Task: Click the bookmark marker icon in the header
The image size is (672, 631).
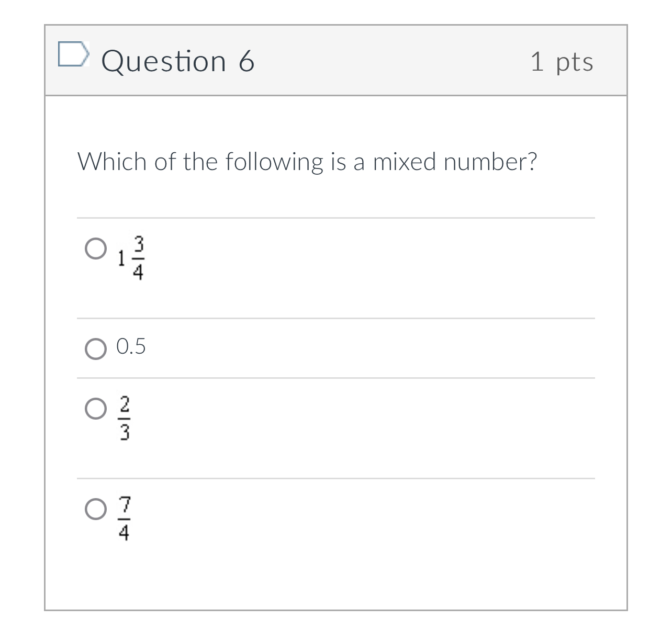Action: [74, 54]
